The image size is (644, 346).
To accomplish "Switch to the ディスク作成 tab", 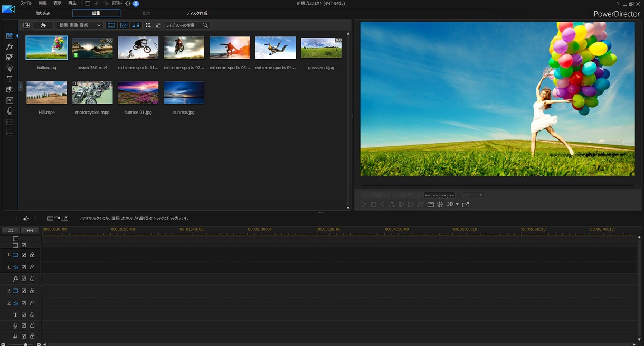I will coord(197,13).
